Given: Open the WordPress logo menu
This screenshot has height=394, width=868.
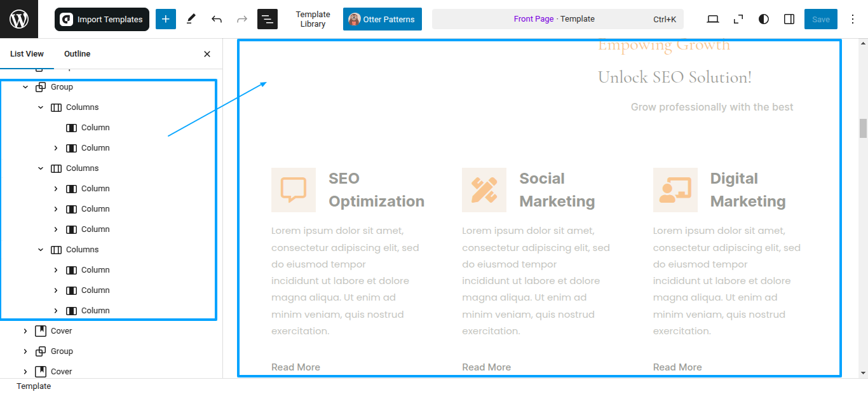Looking at the screenshot, I should click(19, 19).
